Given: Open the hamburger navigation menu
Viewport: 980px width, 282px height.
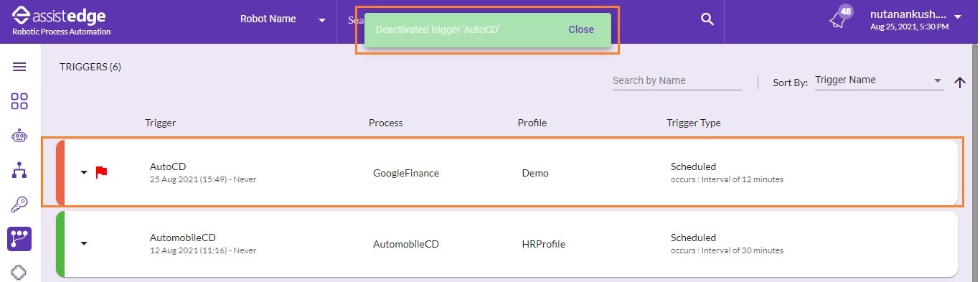Looking at the screenshot, I should click(x=19, y=67).
